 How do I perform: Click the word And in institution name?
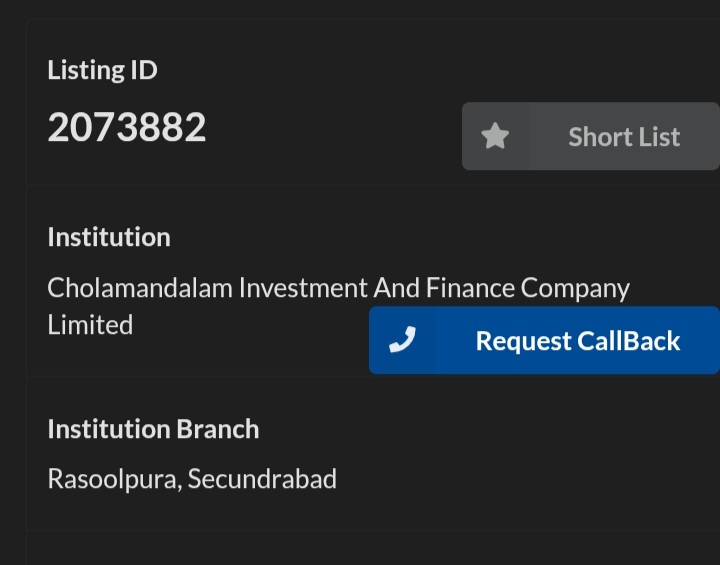coord(397,288)
